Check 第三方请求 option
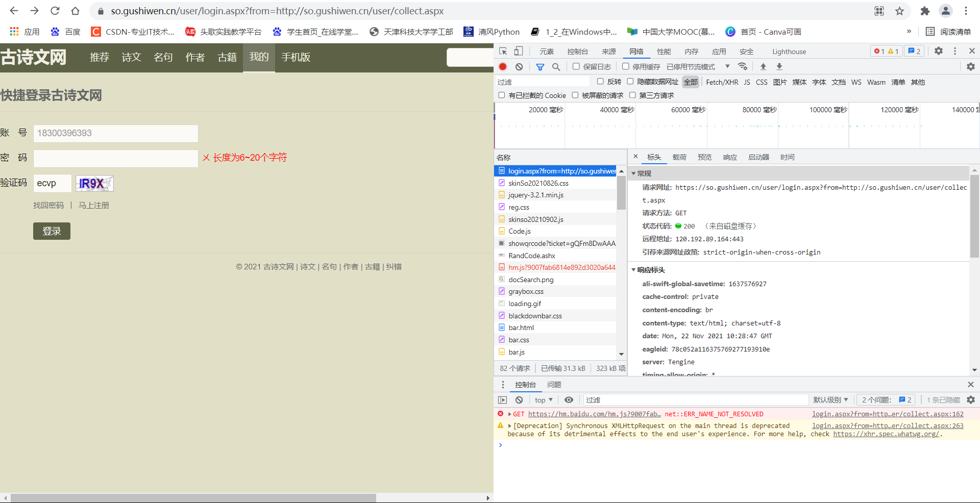The height and width of the screenshot is (503, 980). [x=632, y=95]
